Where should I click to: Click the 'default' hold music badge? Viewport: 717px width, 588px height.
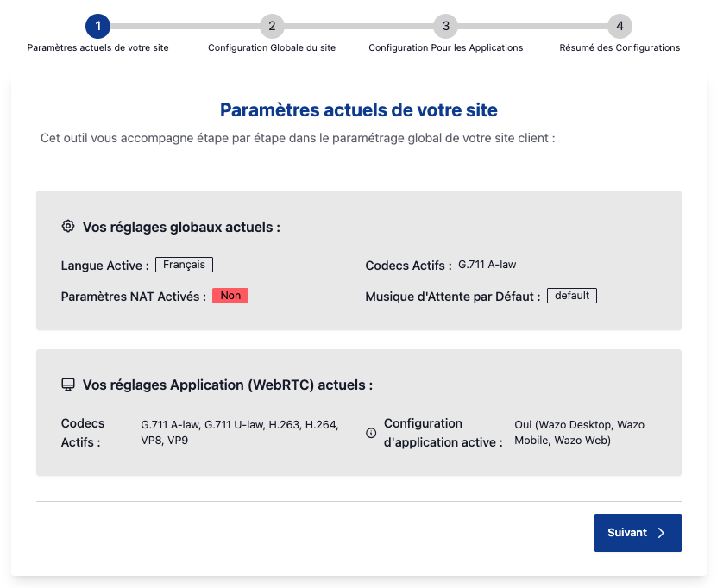pos(572,296)
